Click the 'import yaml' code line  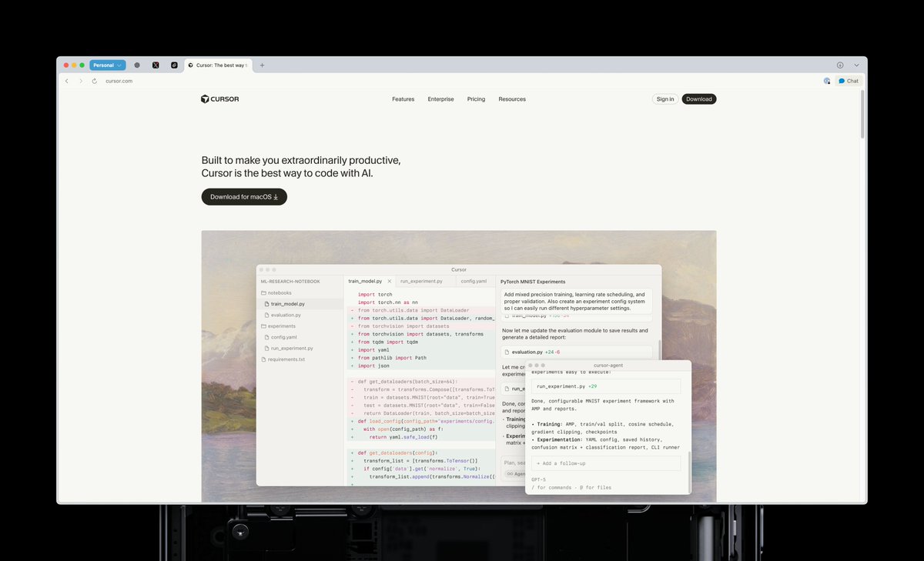373,350
